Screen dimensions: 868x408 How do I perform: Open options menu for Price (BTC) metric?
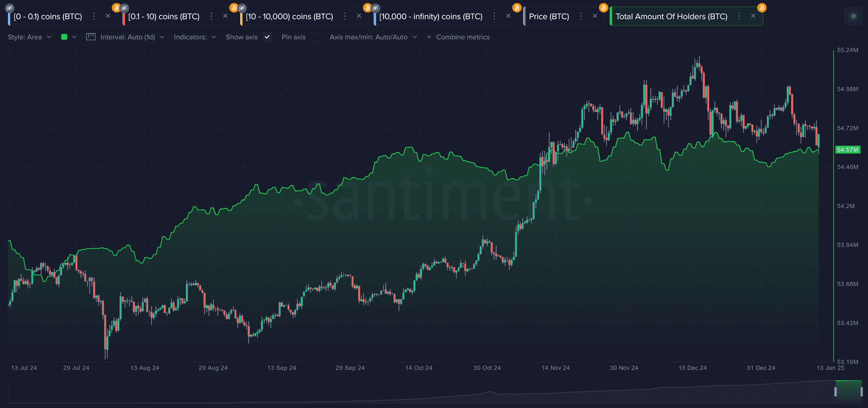[581, 16]
